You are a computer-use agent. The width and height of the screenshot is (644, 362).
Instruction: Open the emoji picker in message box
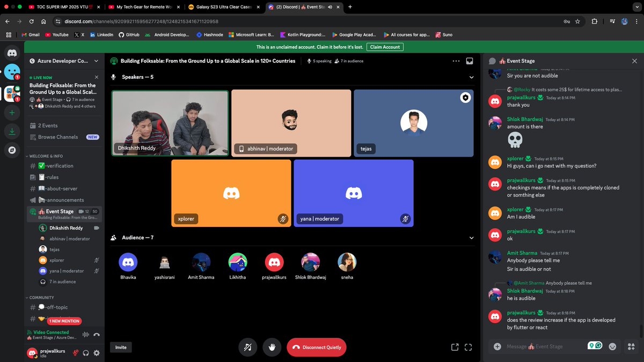[x=612, y=346]
